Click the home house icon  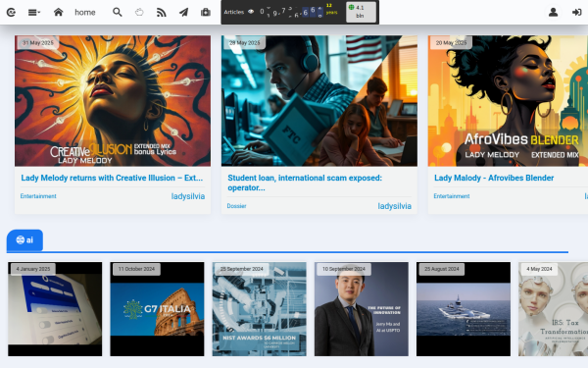point(58,12)
